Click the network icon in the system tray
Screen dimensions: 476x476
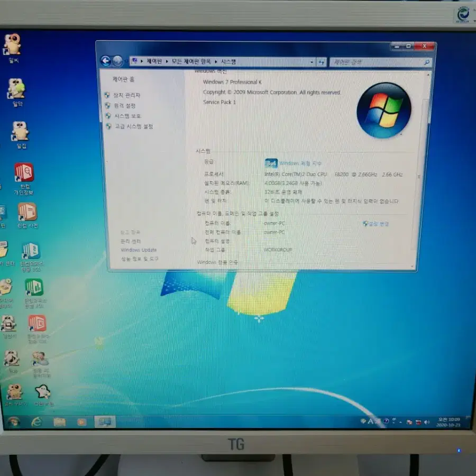(x=418, y=422)
